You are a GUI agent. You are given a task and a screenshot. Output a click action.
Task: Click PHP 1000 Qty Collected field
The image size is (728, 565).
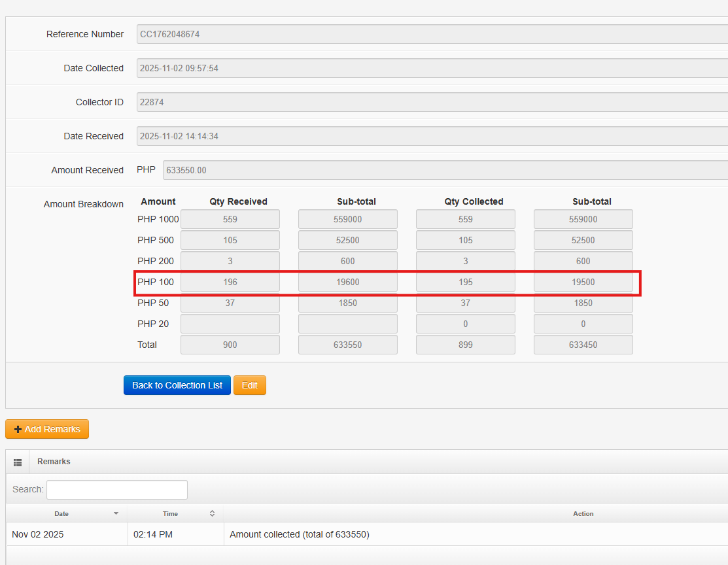pos(466,219)
